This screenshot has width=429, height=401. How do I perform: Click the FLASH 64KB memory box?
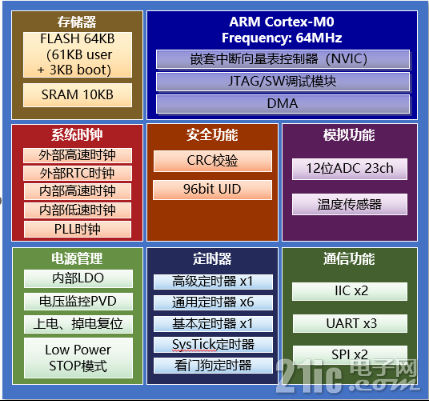click(77, 55)
